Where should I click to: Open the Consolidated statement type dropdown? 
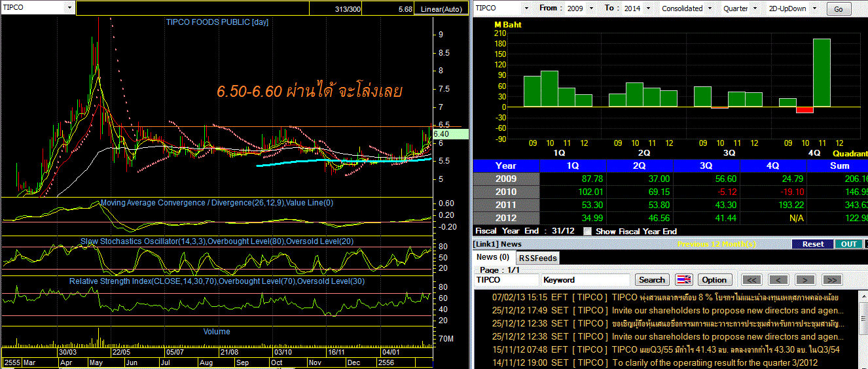(x=709, y=9)
